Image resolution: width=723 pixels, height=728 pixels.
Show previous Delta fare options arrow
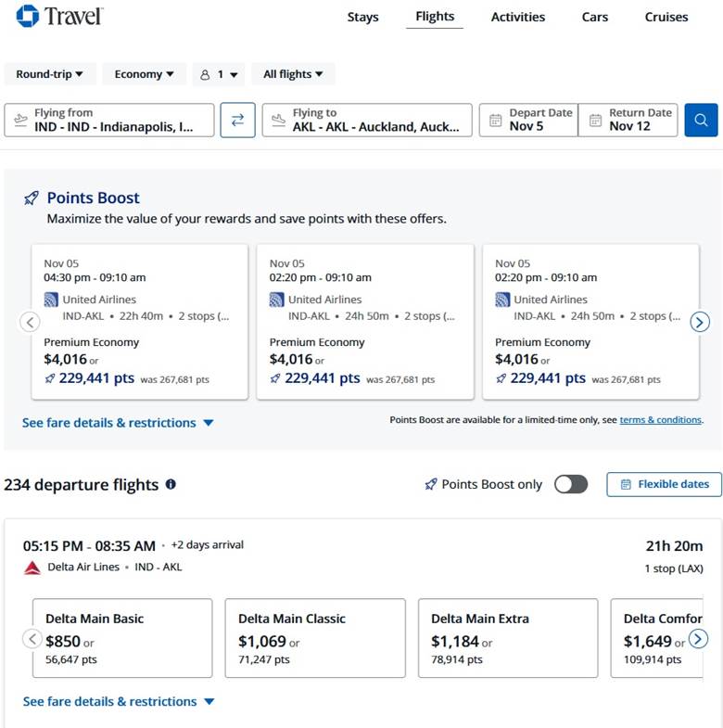[32, 639]
